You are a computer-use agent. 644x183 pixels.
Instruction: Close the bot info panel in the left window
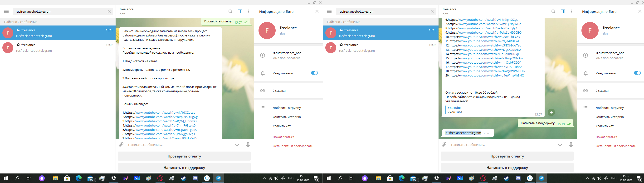click(x=317, y=11)
